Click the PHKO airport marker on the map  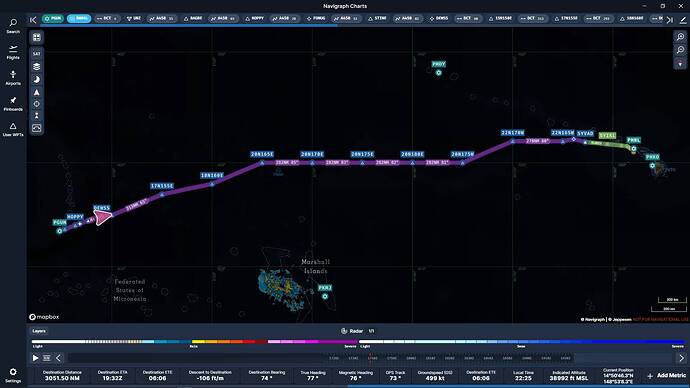pyautogui.click(x=652, y=165)
